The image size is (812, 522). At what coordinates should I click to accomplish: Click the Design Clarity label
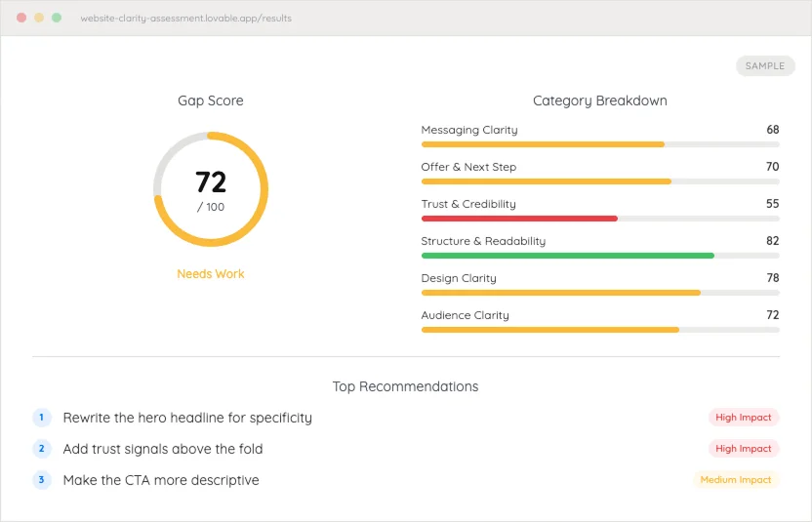click(459, 278)
